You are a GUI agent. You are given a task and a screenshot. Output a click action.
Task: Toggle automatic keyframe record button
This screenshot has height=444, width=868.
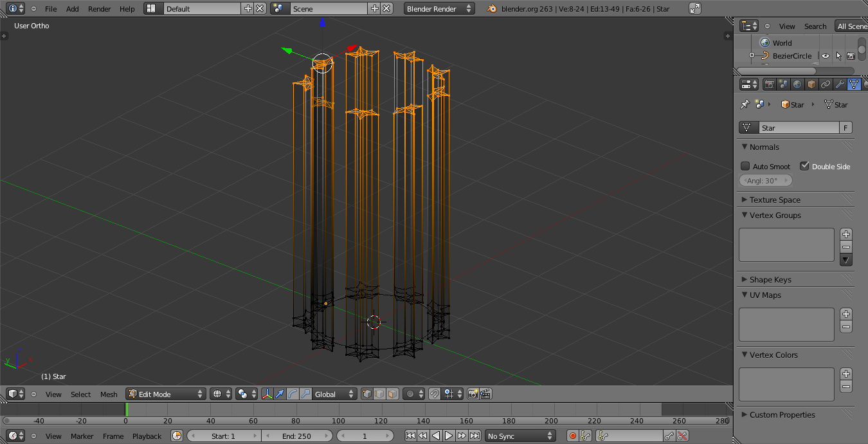[572, 436]
